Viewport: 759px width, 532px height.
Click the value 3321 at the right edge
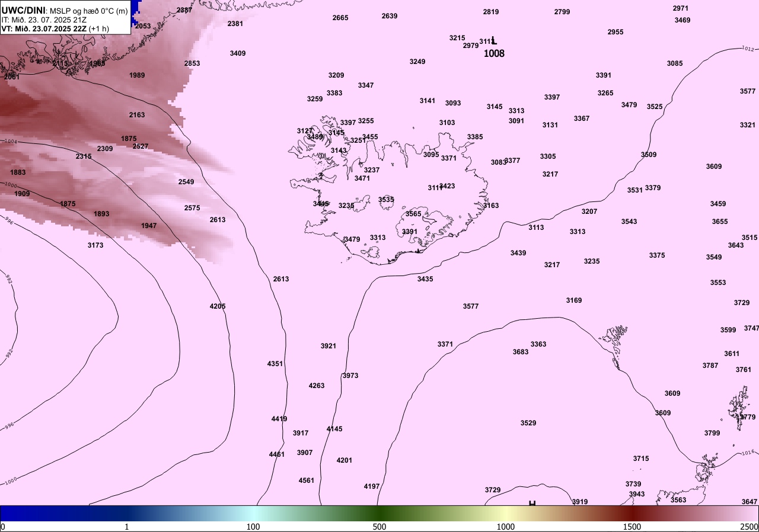[x=748, y=125]
